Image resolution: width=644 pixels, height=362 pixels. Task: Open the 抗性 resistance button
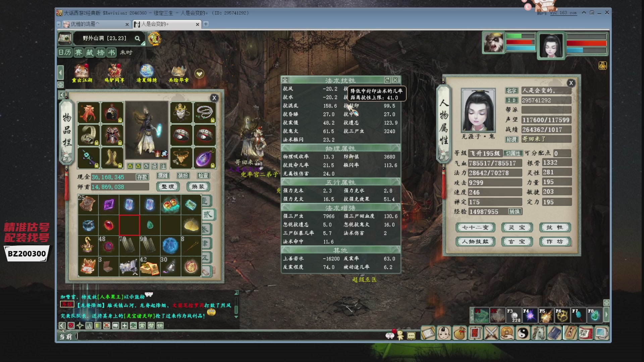554,228
